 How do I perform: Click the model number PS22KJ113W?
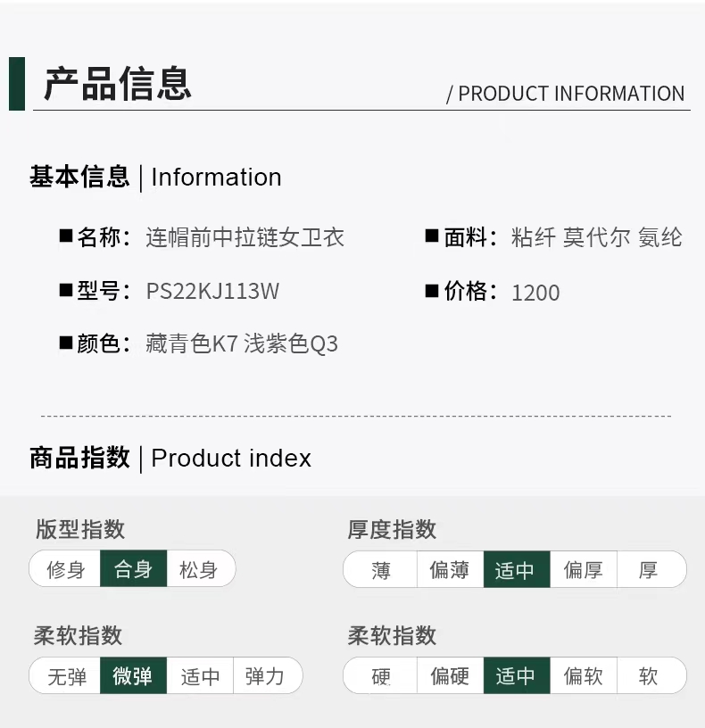click(212, 291)
